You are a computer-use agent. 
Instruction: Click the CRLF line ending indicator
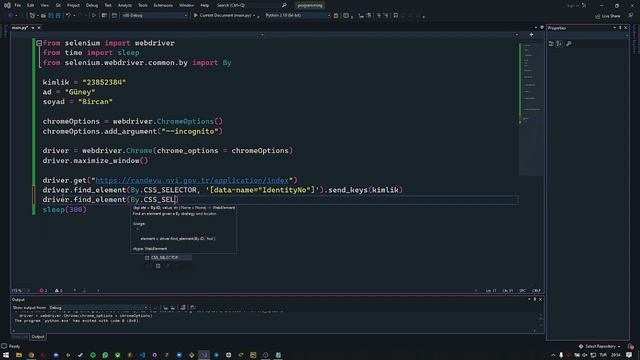pyautogui.click(x=536, y=291)
